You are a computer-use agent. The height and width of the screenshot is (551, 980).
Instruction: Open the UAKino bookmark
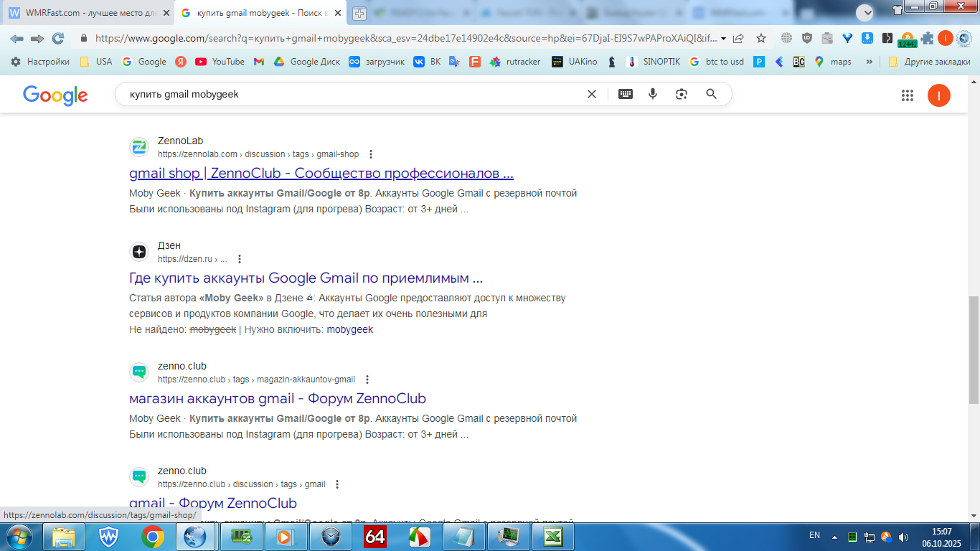575,62
